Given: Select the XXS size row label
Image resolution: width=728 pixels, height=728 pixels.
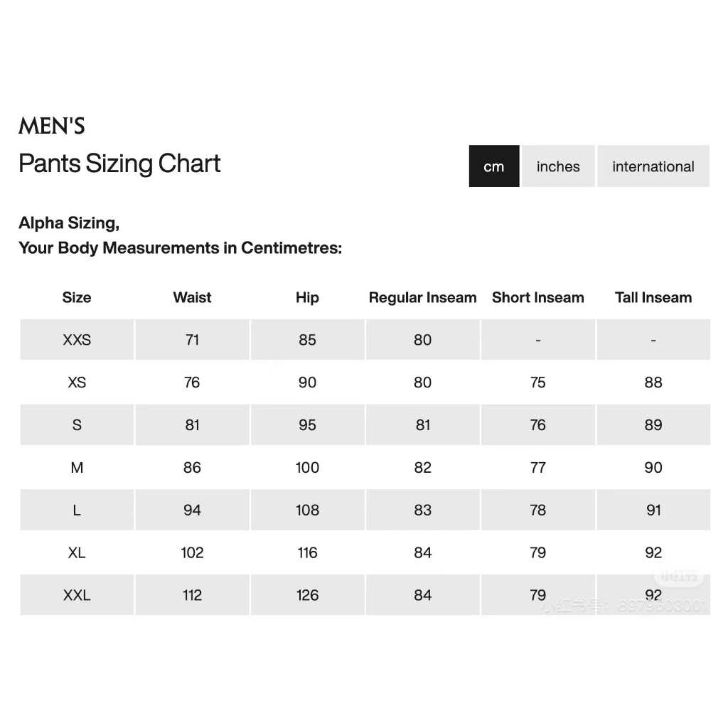Looking at the screenshot, I should (x=77, y=340).
